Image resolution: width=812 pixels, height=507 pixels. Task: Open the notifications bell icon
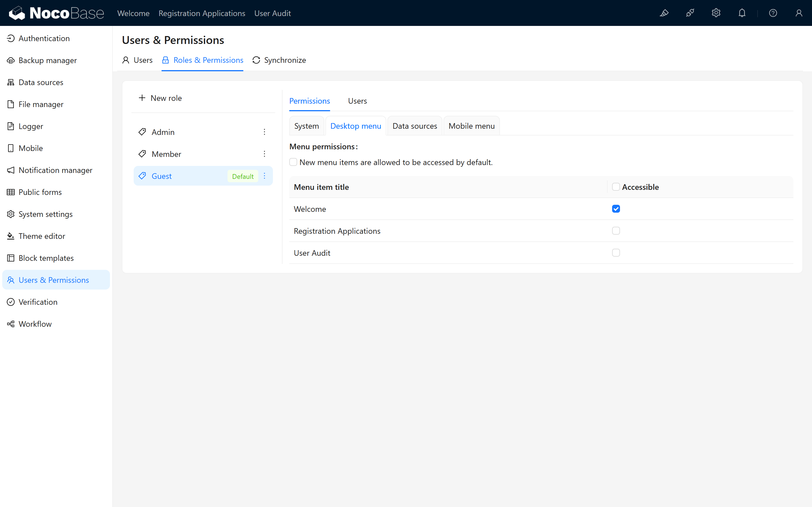click(x=742, y=13)
